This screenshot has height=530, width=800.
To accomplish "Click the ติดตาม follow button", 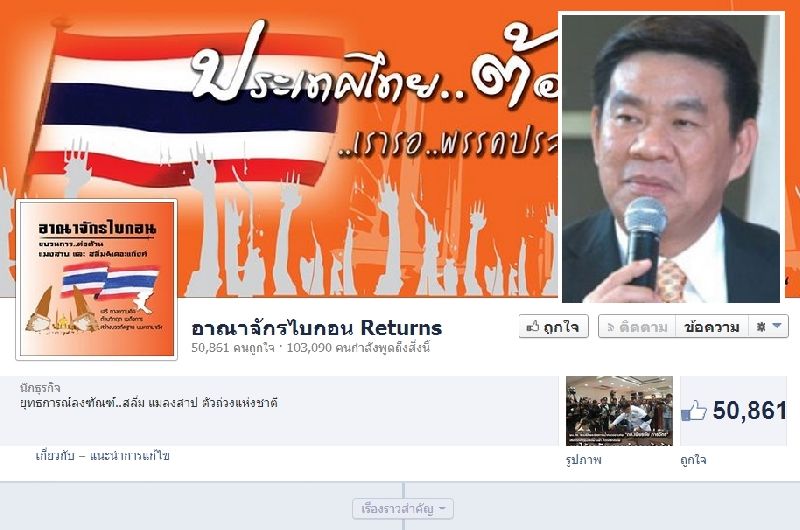I will click(637, 326).
